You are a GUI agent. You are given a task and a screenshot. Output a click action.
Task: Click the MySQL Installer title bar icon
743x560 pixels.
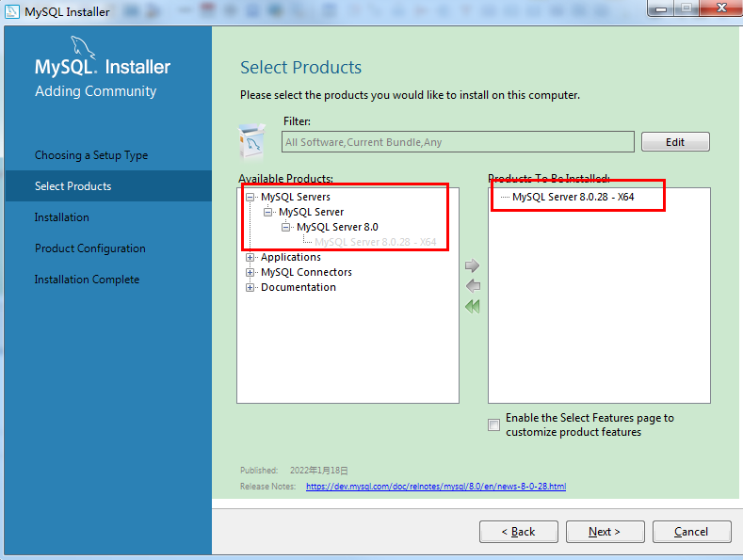(x=12, y=11)
